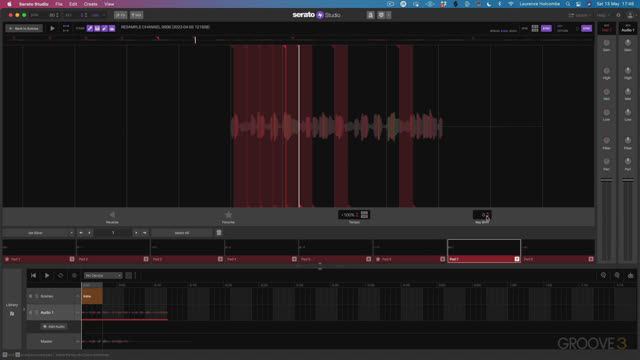Click the Reverse sample icon
The height and width of the screenshot is (360, 640).
coord(112,215)
